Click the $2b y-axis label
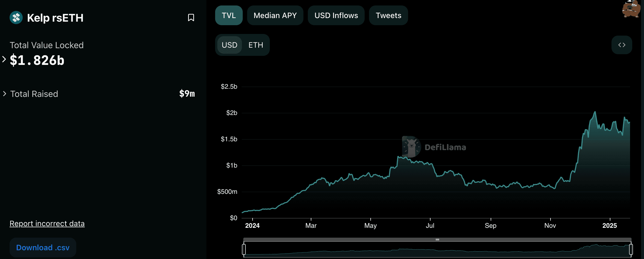The image size is (644, 259). coord(232,113)
